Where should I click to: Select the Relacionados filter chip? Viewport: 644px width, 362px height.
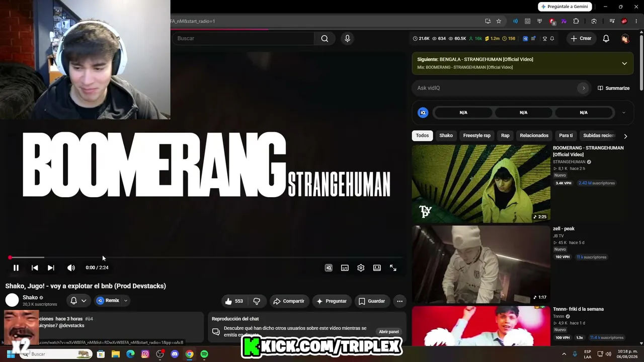tap(534, 136)
